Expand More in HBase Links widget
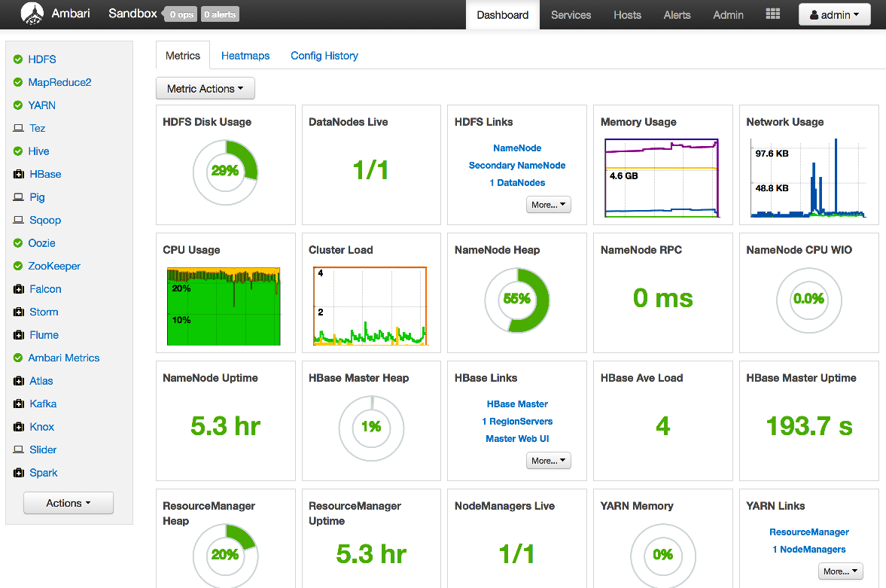 [549, 461]
